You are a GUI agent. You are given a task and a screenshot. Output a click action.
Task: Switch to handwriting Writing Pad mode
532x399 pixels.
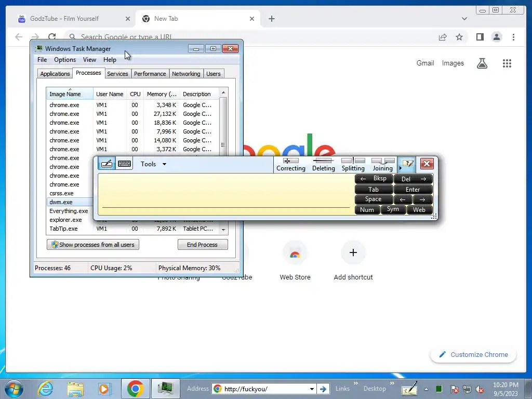pos(107,164)
